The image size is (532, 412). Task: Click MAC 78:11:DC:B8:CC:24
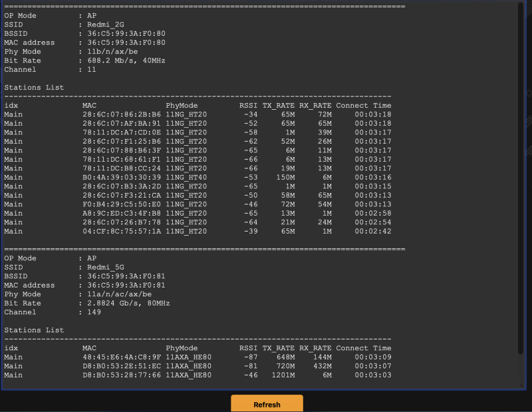click(122, 168)
